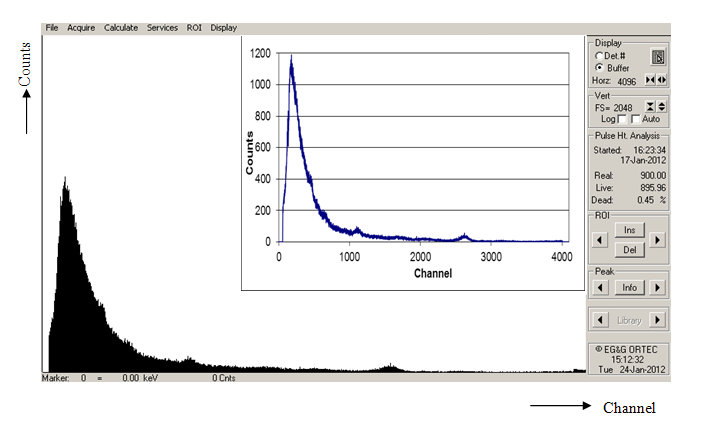Select the Buffer radio button

[599, 67]
